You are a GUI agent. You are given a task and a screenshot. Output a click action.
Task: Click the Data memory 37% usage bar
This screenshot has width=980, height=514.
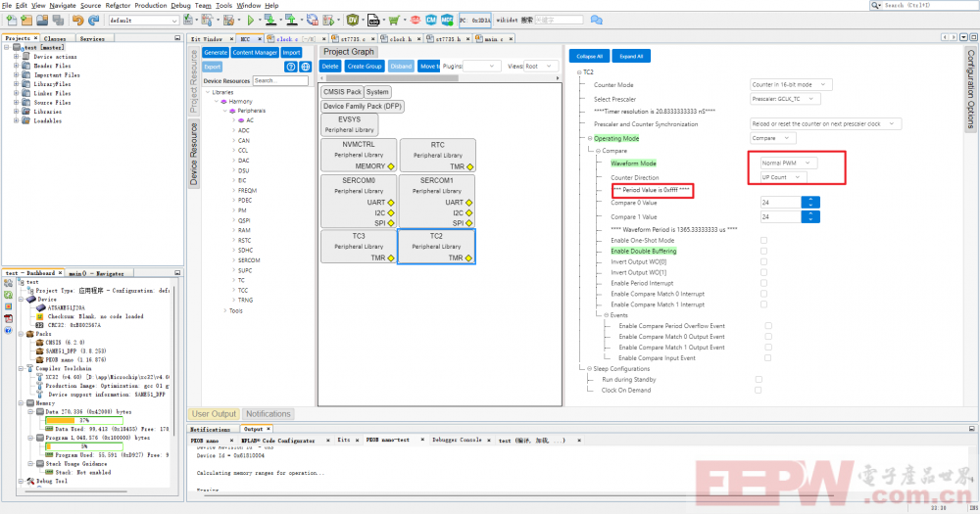click(84, 420)
